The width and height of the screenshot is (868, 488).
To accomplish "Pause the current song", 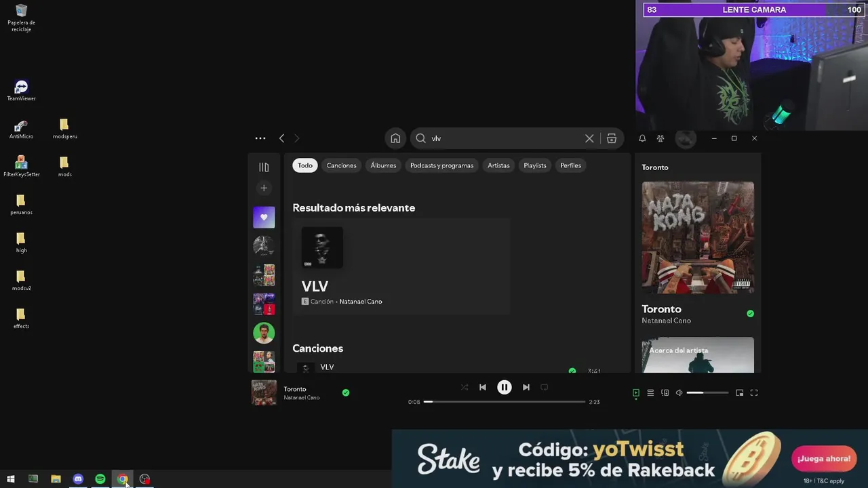I will (505, 387).
